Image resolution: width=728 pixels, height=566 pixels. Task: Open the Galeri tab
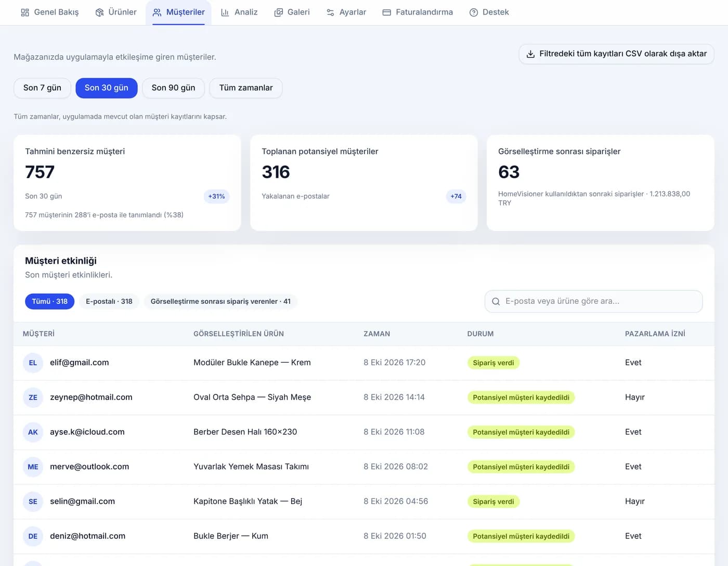click(x=292, y=12)
